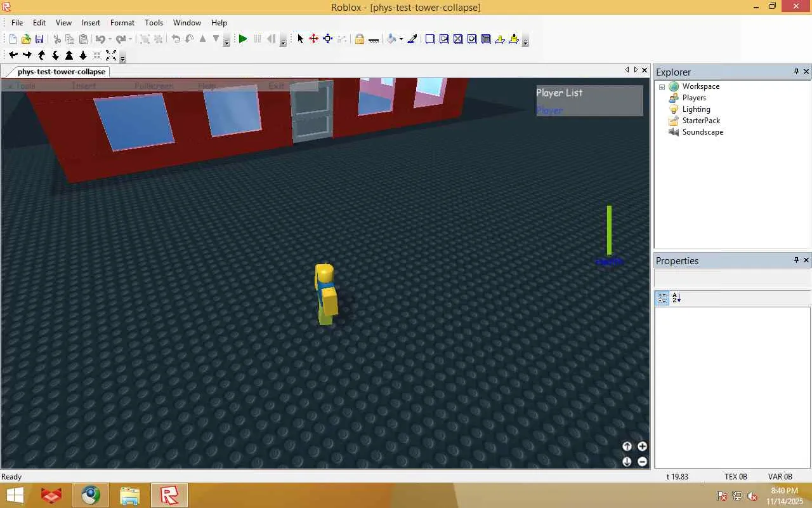Select StarterPack in the Explorer
The height and width of the screenshot is (508, 812).
point(701,121)
